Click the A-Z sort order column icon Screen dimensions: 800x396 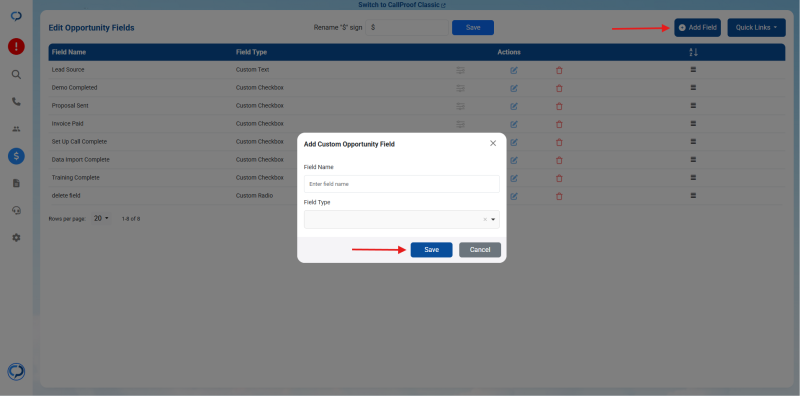(x=693, y=52)
